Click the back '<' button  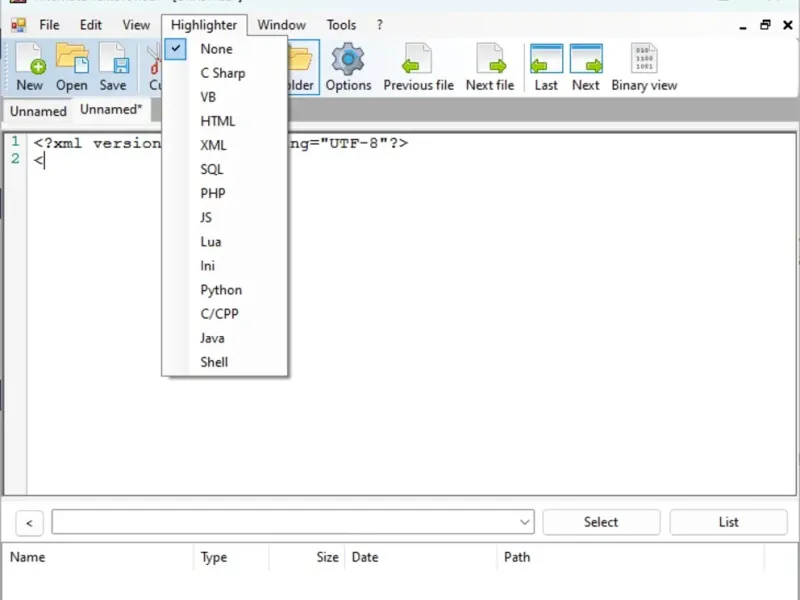pyautogui.click(x=29, y=522)
